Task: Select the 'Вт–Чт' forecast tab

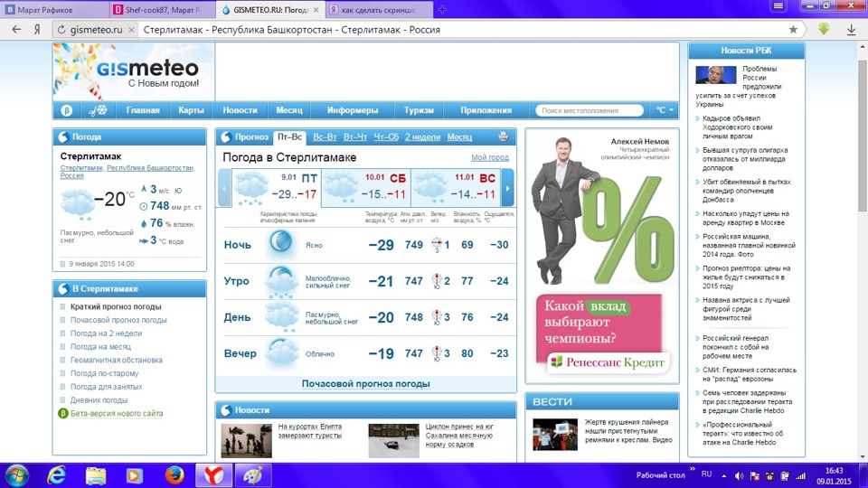Action: click(355, 136)
